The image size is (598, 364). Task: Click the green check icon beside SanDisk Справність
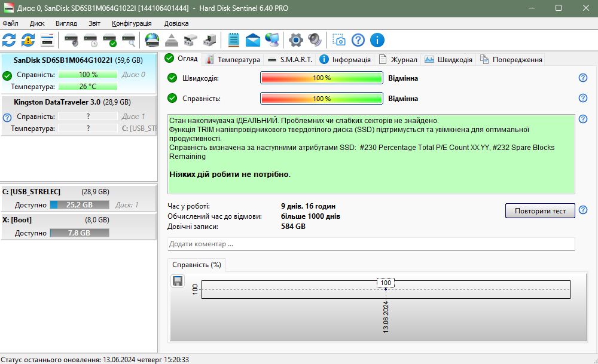coord(7,75)
